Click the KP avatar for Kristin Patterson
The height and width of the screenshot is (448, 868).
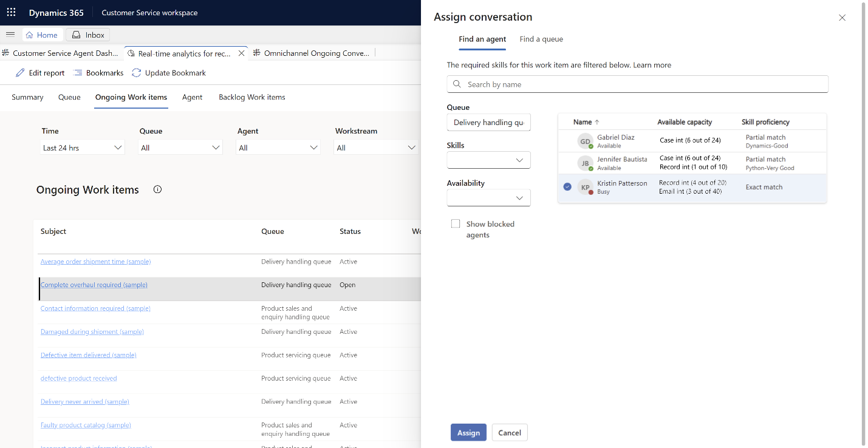pyautogui.click(x=585, y=188)
